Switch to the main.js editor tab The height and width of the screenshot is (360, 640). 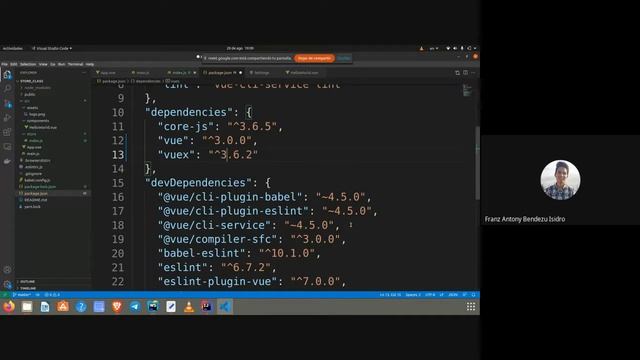click(142, 73)
